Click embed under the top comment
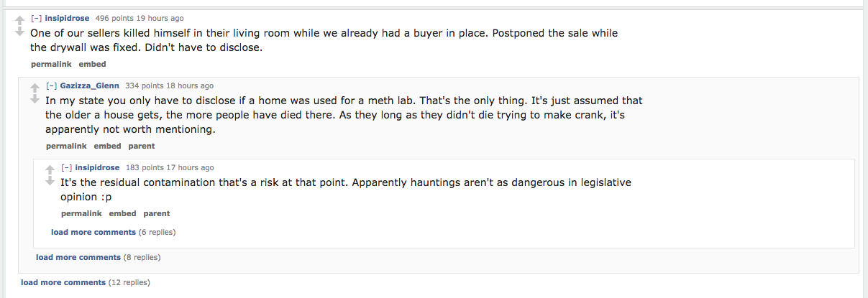868x298 pixels. coord(92,64)
